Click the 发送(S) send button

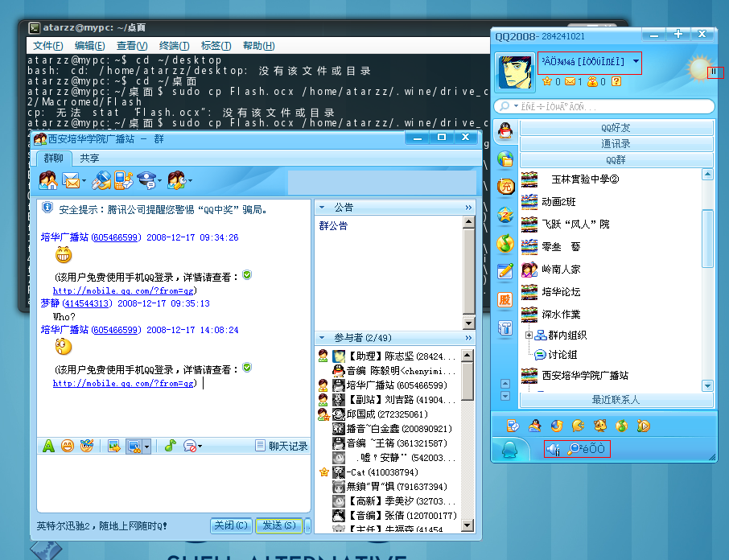pos(279,525)
